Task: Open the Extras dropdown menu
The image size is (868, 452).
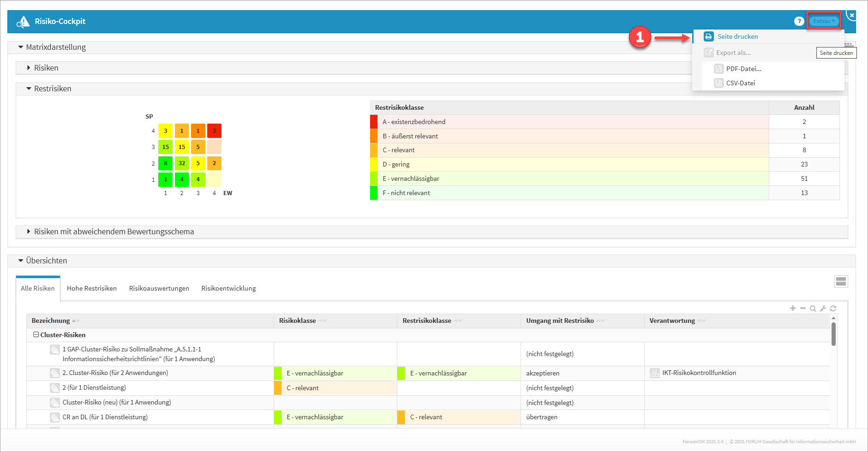Action: point(824,21)
